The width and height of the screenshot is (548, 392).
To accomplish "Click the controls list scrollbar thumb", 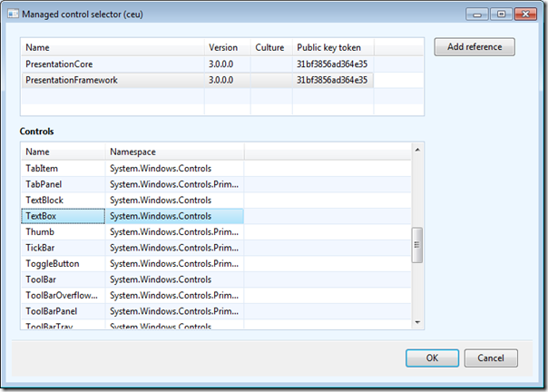I will pyautogui.click(x=417, y=245).
